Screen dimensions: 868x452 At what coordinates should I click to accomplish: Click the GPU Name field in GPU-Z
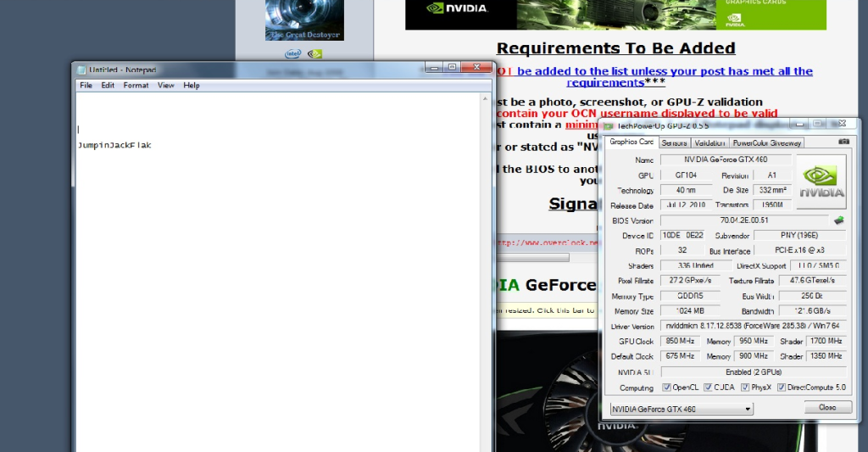[x=726, y=159]
